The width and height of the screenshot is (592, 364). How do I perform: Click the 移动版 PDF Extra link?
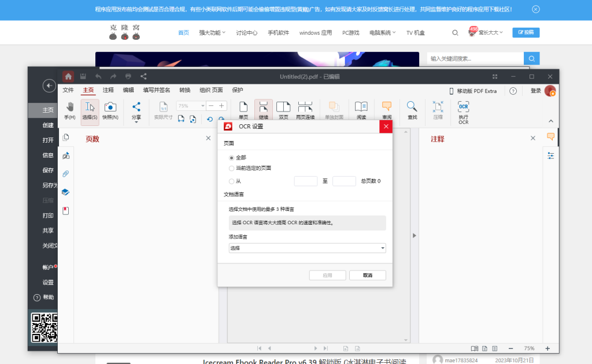click(473, 91)
